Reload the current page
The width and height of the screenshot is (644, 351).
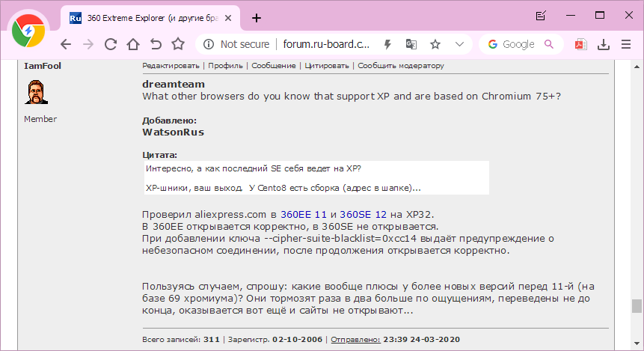click(111, 44)
